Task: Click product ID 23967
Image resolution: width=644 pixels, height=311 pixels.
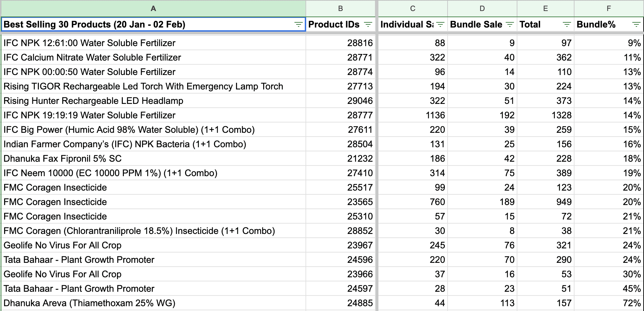Action: pos(341,245)
